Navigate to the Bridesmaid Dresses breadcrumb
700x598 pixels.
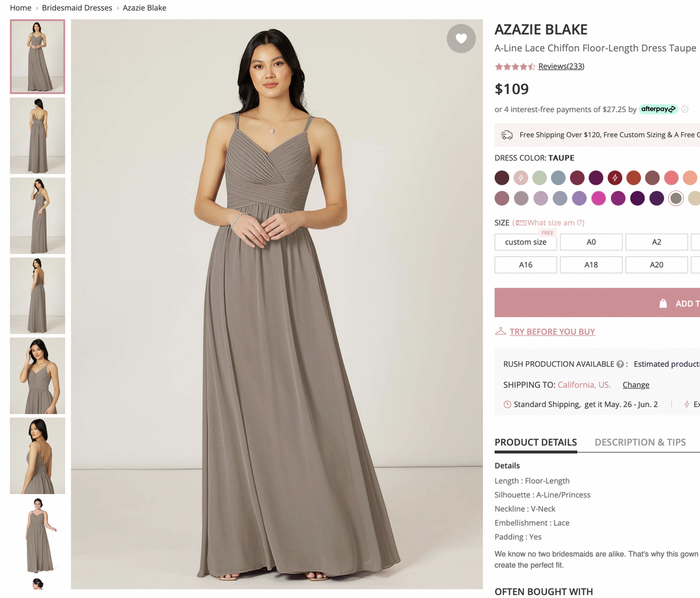click(76, 8)
